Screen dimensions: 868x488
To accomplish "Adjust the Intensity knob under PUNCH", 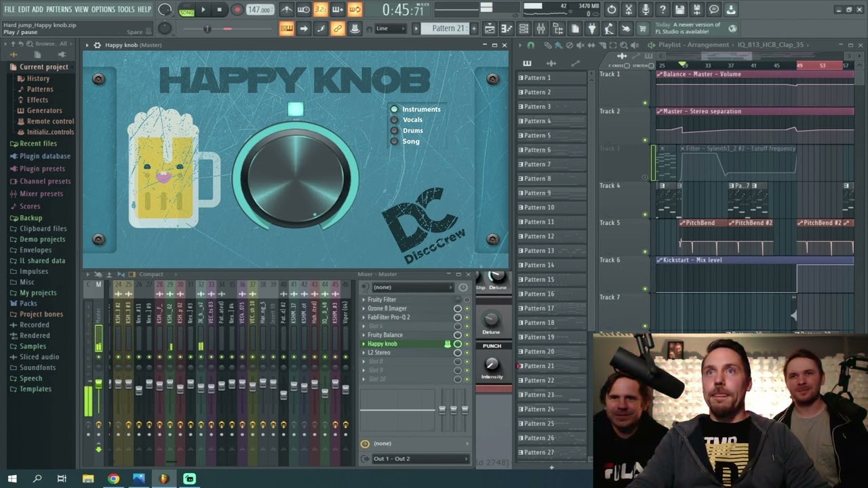I will (x=492, y=365).
